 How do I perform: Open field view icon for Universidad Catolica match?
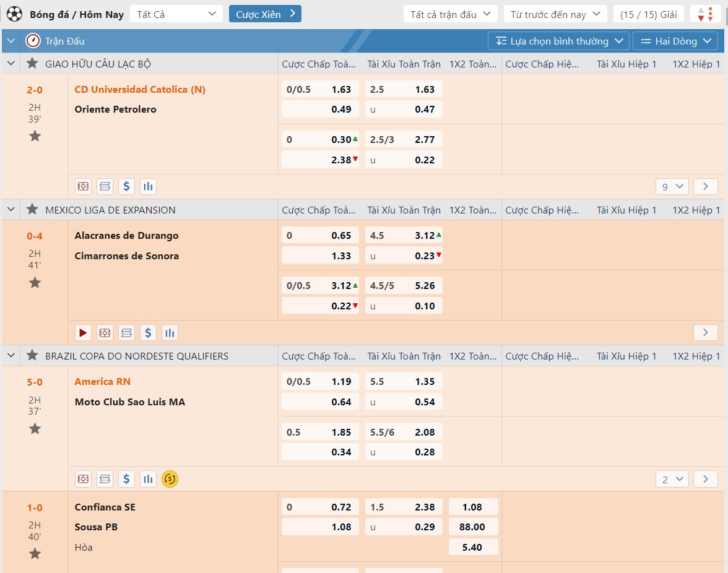pyautogui.click(x=83, y=186)
